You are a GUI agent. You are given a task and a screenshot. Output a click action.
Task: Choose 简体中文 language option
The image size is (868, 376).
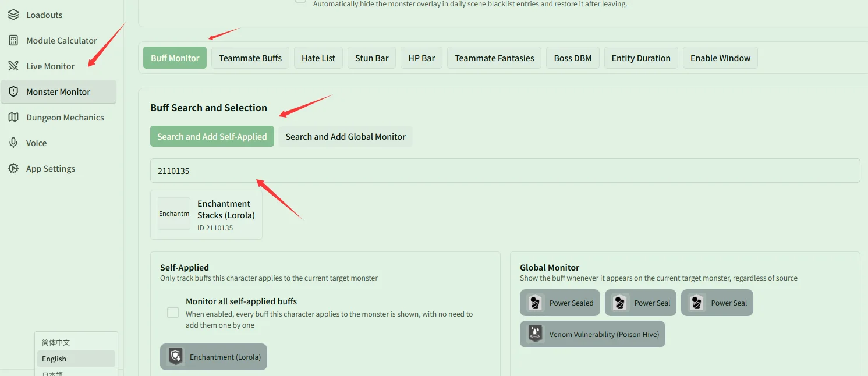[76, 342]
